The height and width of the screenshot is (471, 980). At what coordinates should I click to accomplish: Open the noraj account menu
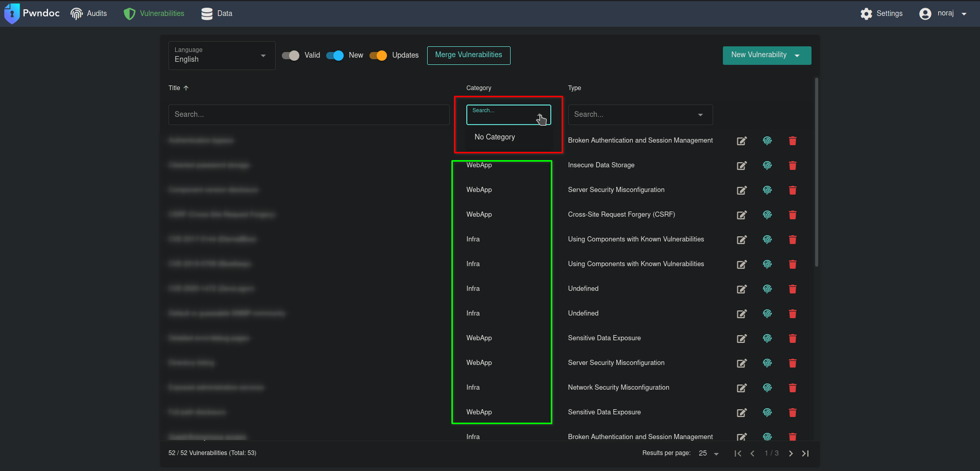click(x=944, y=13)
